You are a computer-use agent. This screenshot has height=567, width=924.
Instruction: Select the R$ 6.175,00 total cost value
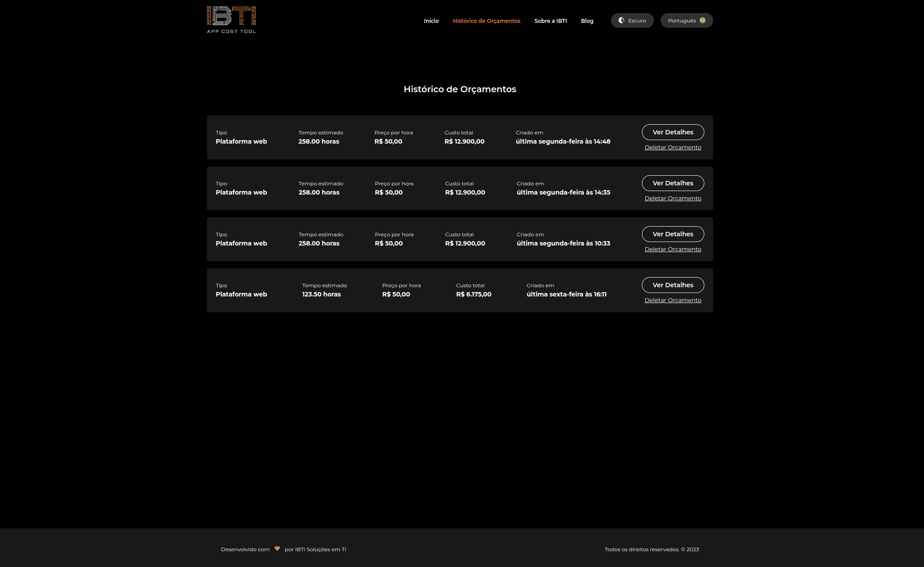click(x=474, y=294)
